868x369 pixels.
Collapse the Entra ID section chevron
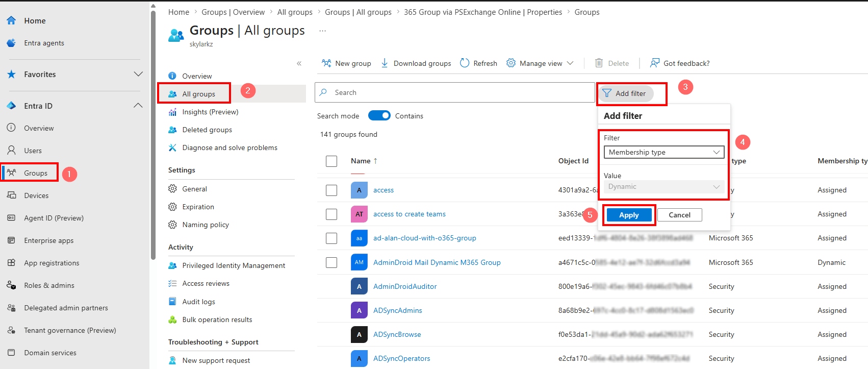(x=138, y=106)
